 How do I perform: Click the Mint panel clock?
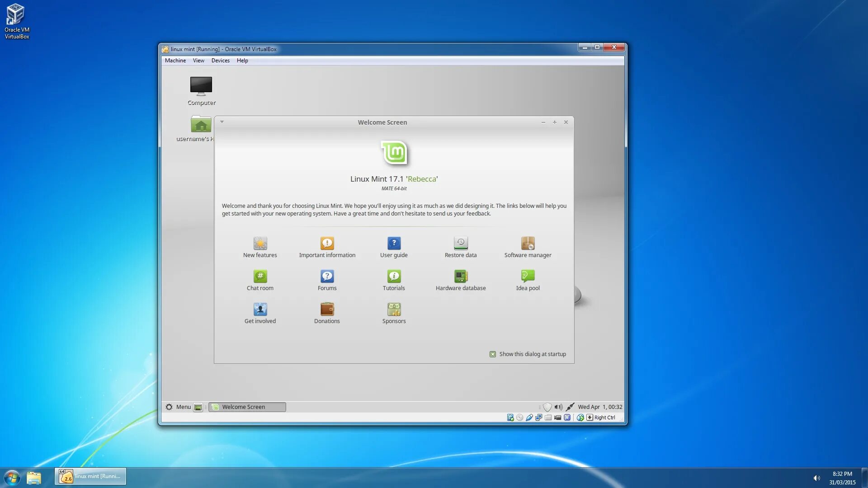[600, 407]
